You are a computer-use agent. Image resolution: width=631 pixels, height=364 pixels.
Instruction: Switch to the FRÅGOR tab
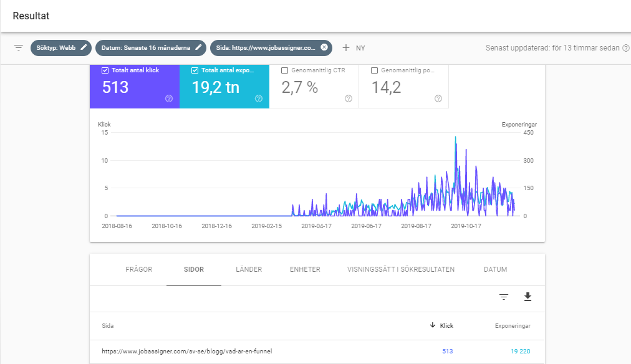tap(138, 269)
